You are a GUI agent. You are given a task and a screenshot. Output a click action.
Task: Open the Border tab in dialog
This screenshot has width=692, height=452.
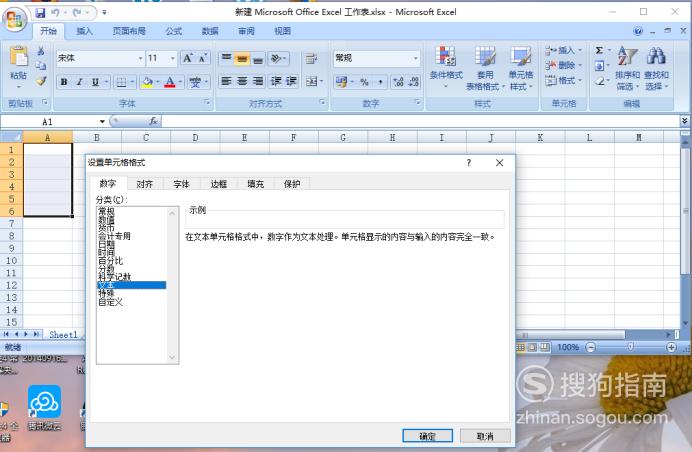(x=218, y=184)
